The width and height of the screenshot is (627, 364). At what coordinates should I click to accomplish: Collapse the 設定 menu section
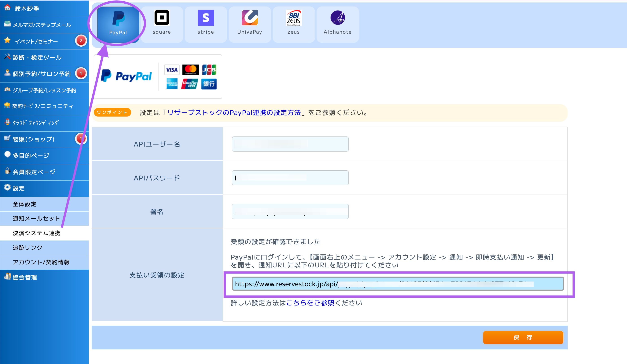point(44,188)
